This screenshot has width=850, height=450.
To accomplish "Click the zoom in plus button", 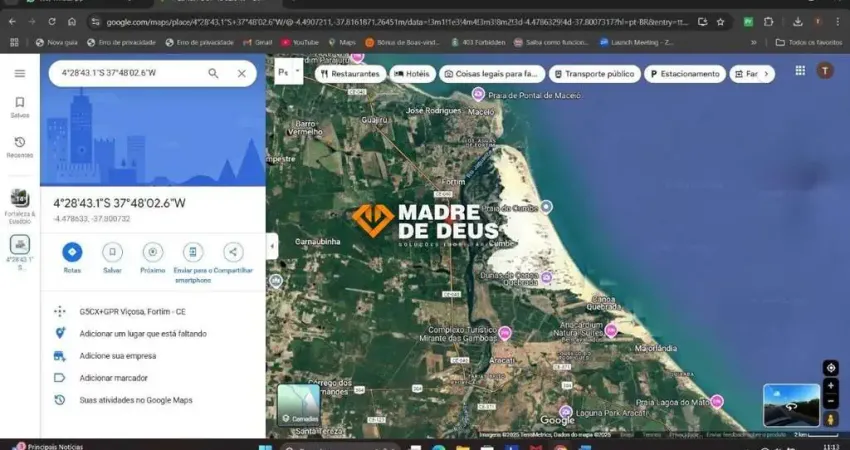I will (831, 386).
